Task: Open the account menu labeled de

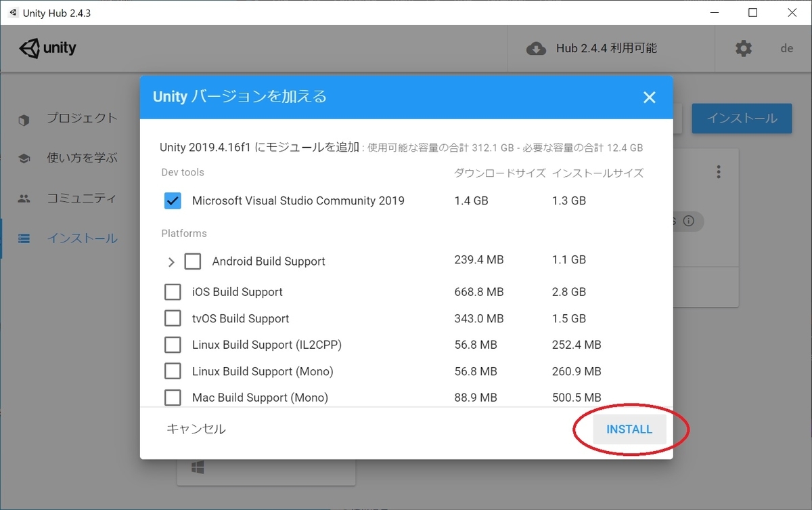Action: pos(787,49)
